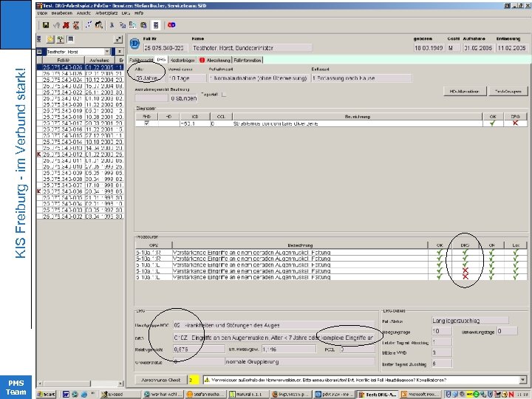The height and width of the screenshot is (399, 532).
Task: Click the warning triangle in the message bar
Action: click(x=207, y=380)
